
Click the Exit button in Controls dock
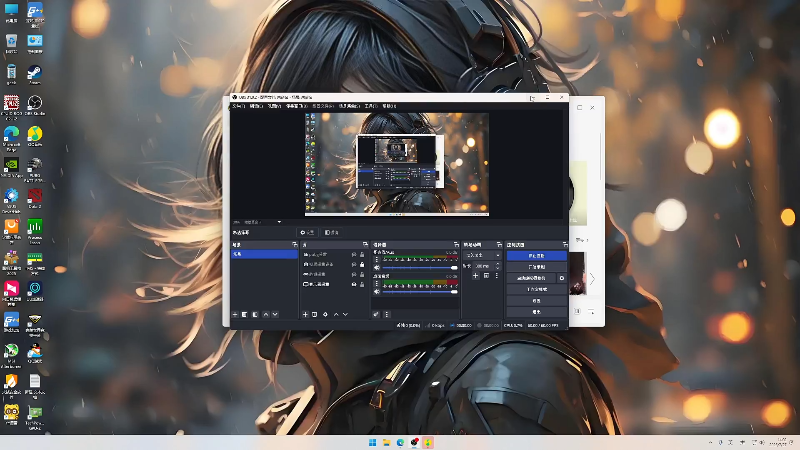536,312
